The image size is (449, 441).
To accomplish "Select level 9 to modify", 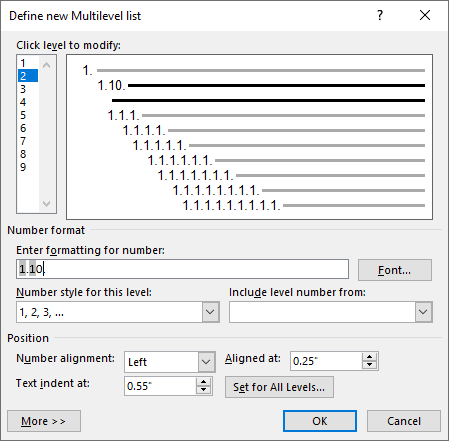I will point(28,167).
